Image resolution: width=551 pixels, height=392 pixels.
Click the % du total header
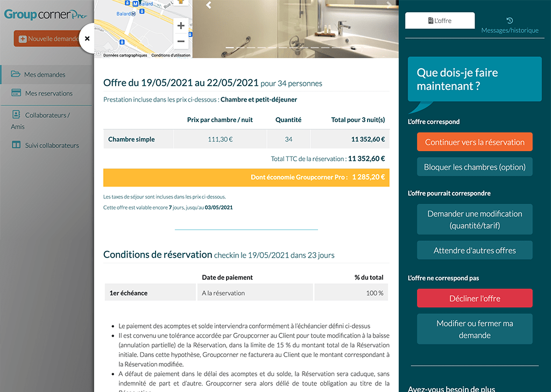[369, 277]
